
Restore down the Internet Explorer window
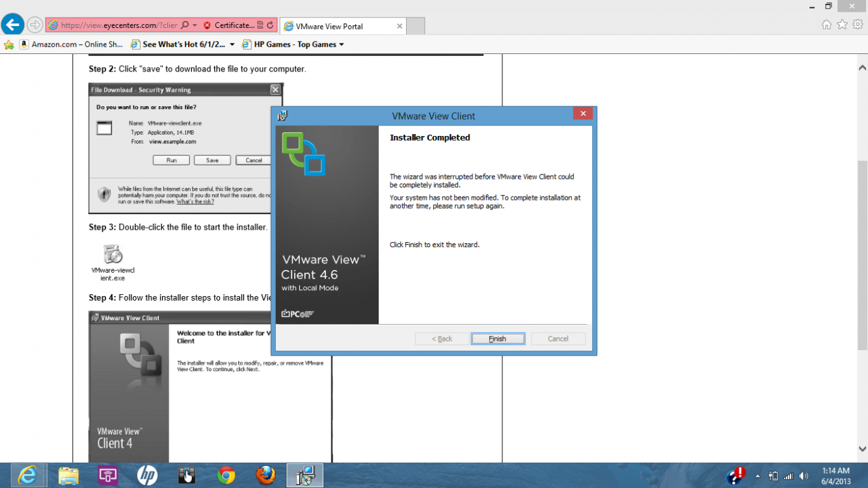point(828,6)
